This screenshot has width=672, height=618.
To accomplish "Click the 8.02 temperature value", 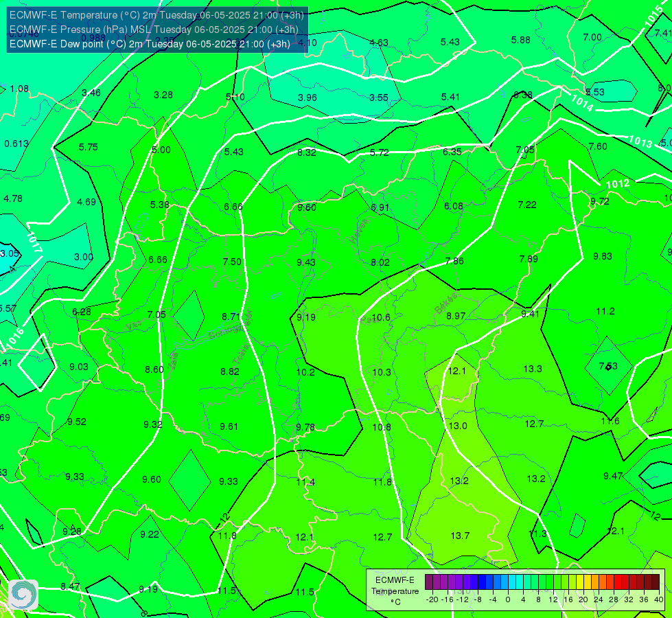I will click(380, 262).
